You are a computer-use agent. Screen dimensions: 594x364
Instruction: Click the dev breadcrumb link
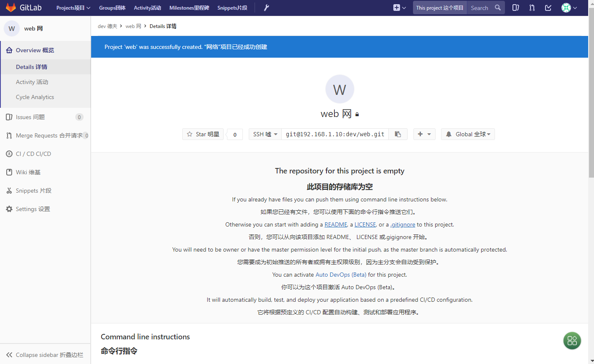click(x=107, y=26)
